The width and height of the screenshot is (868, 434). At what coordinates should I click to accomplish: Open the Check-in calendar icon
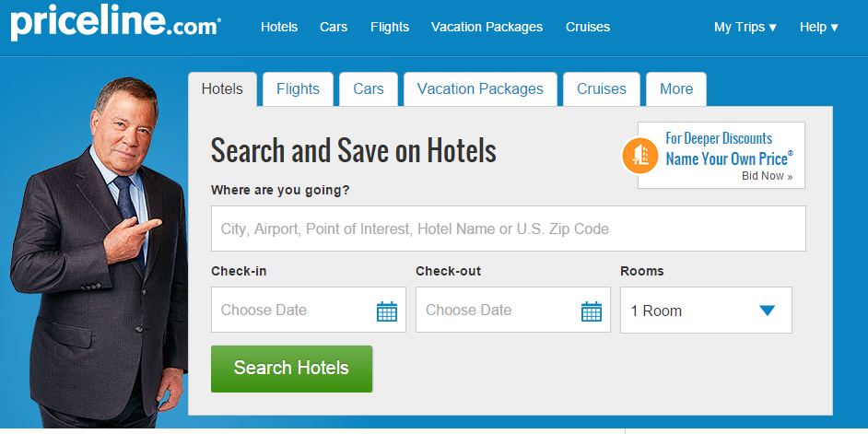[x=387, y=311]
